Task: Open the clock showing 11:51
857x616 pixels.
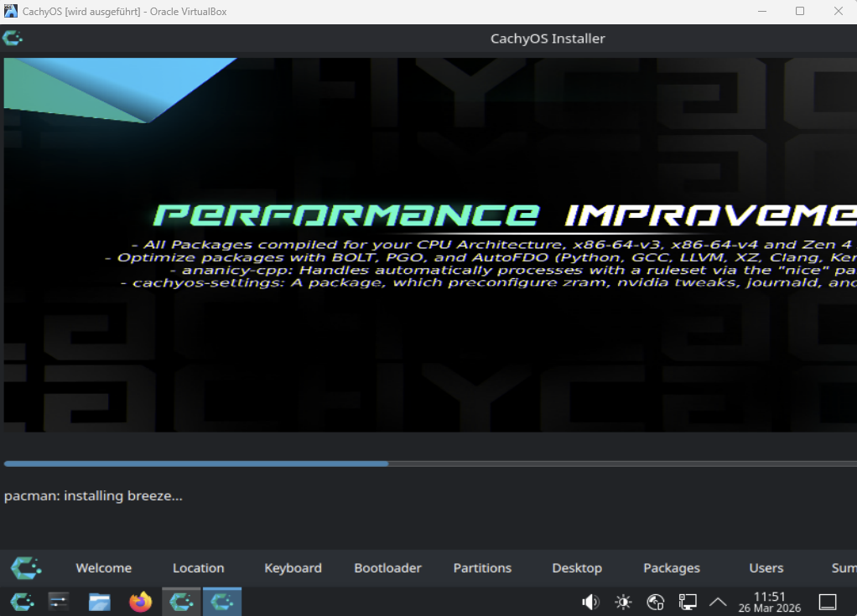Action: pyautogui.click(x=770, y=602)
